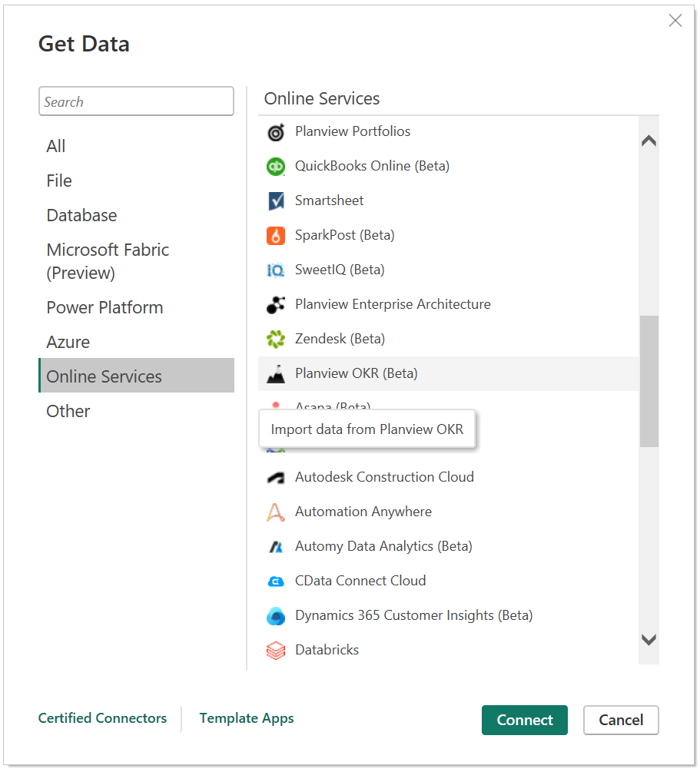Viewport: 700px width, 772px height.
Task: Select the Microsoft Fabric (Preview) category
Action: (108, 261)
